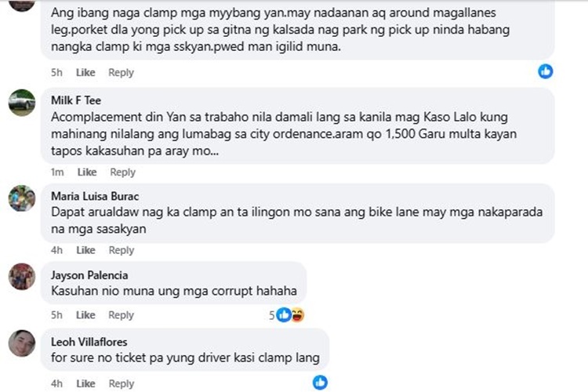Screen dimensions: 588x392
Task: Reply to Jayson Palencia's comment
Action: tap(122, 315)
